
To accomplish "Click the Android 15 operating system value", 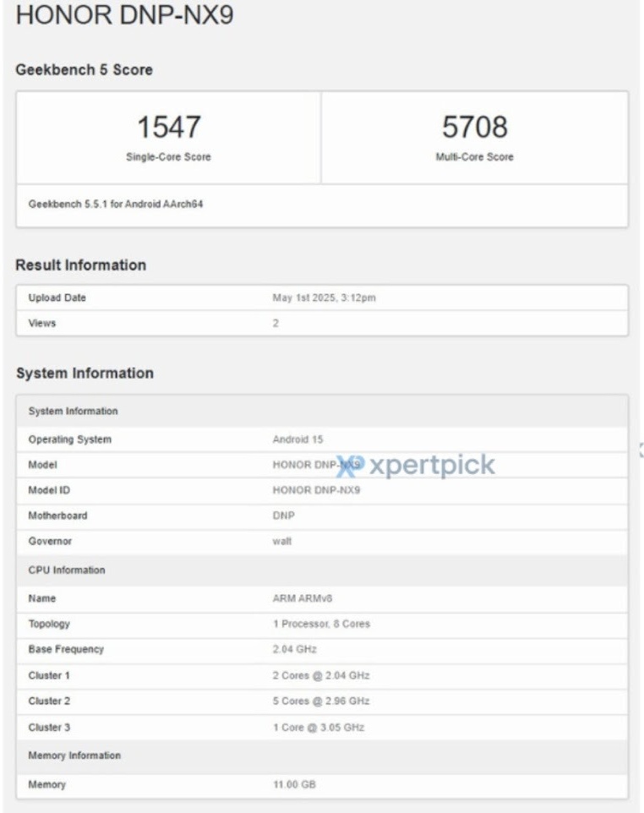I will (x=297, y=439).
